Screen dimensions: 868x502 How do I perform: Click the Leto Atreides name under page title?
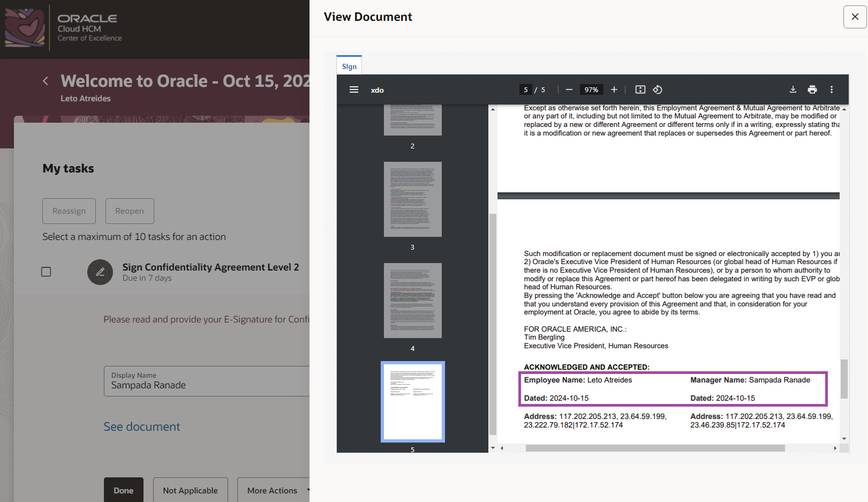[x=86, y=99]
